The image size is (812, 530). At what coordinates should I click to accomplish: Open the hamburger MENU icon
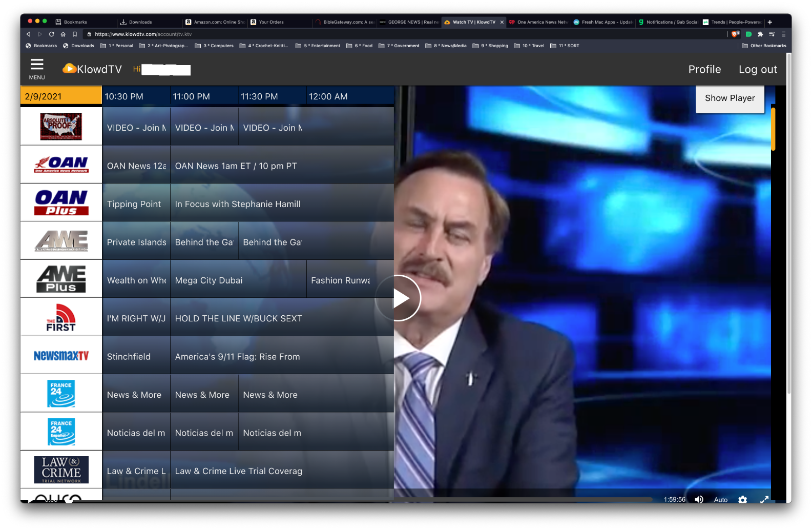tap(37, 69)
